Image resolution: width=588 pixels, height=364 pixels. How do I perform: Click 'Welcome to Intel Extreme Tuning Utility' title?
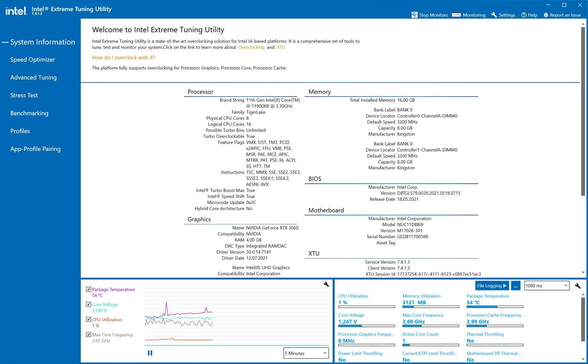pyautogui.click(x=158, y=30)
